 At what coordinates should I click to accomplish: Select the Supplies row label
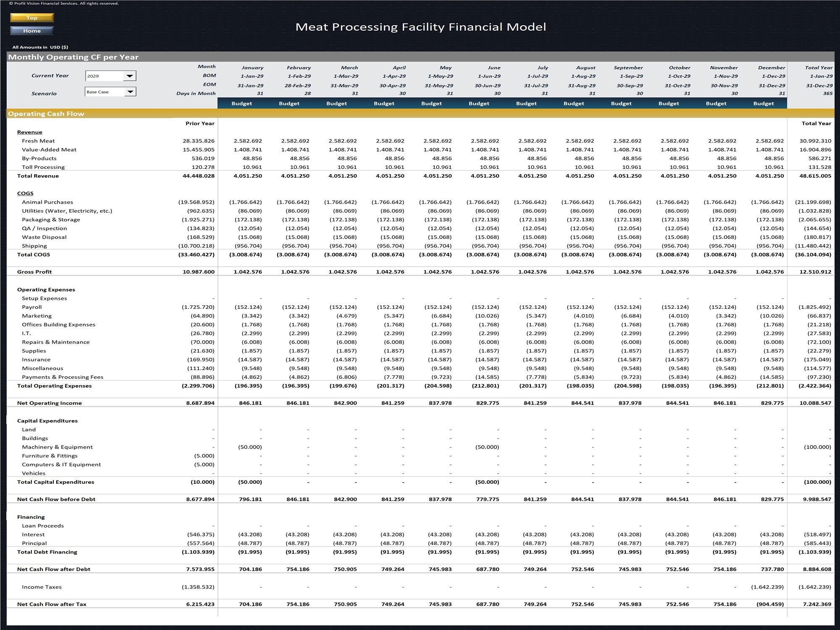tap(34, 351)
